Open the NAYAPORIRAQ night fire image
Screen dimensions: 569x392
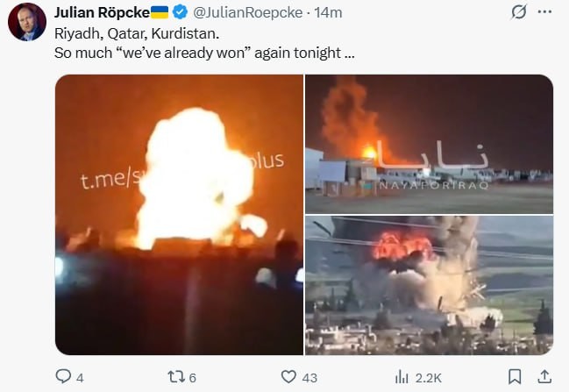coord(429,144)
